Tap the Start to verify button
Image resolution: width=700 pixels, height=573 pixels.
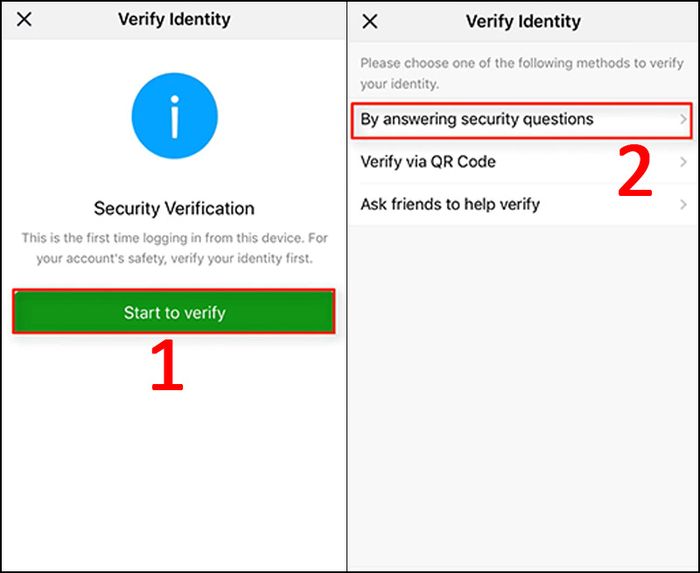(x=174, y=312)
